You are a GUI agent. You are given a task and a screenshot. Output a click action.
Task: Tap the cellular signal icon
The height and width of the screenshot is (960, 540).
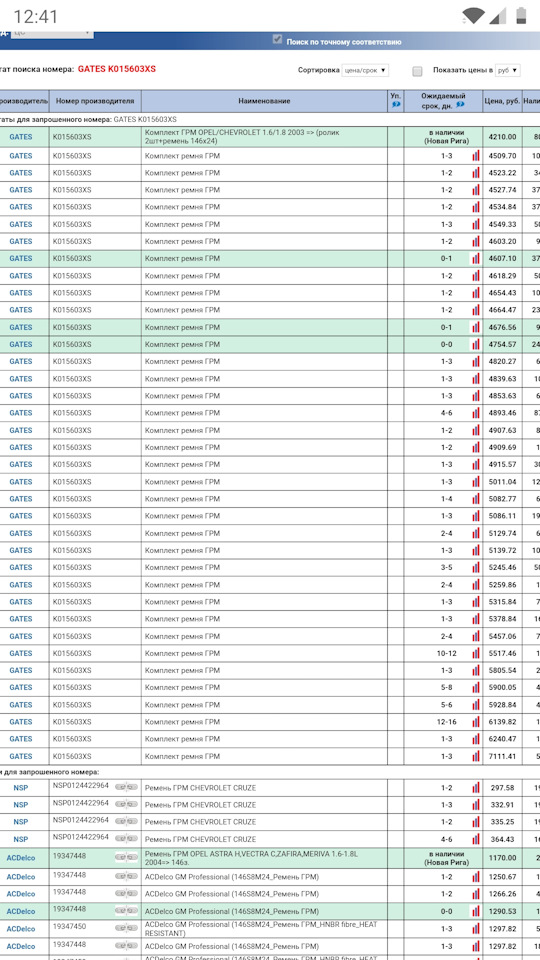[498, 15]
